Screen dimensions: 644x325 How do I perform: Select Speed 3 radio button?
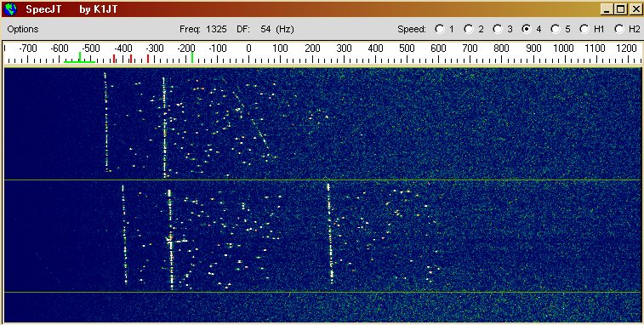point(498,29)
